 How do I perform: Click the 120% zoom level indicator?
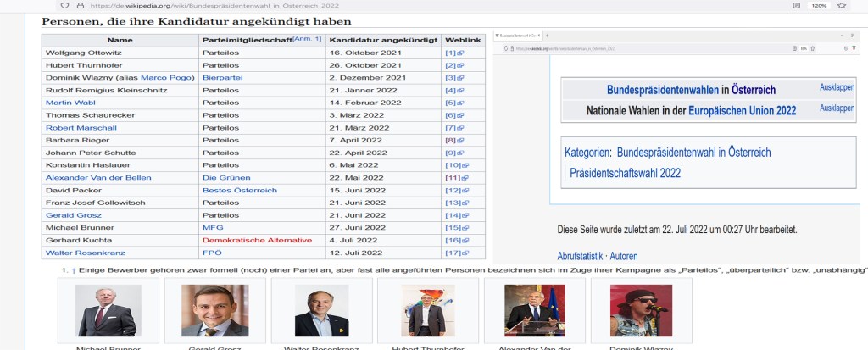(x=819, y=5)
